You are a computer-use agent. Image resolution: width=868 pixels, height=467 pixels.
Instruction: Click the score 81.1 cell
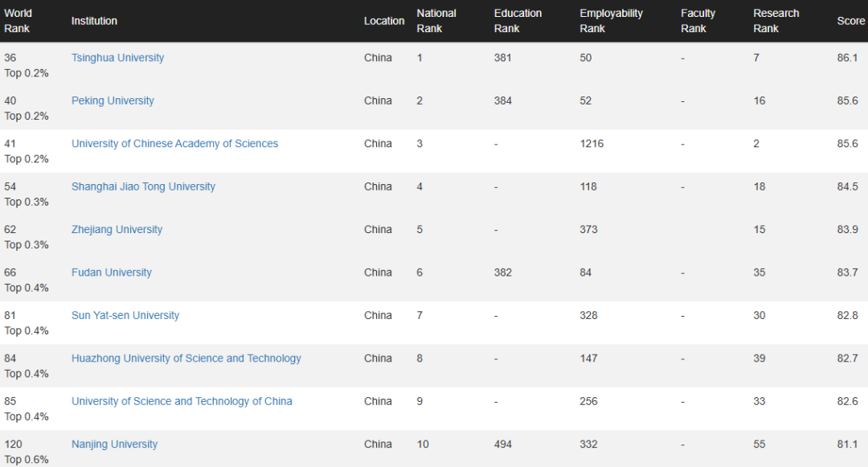(847, 444)
